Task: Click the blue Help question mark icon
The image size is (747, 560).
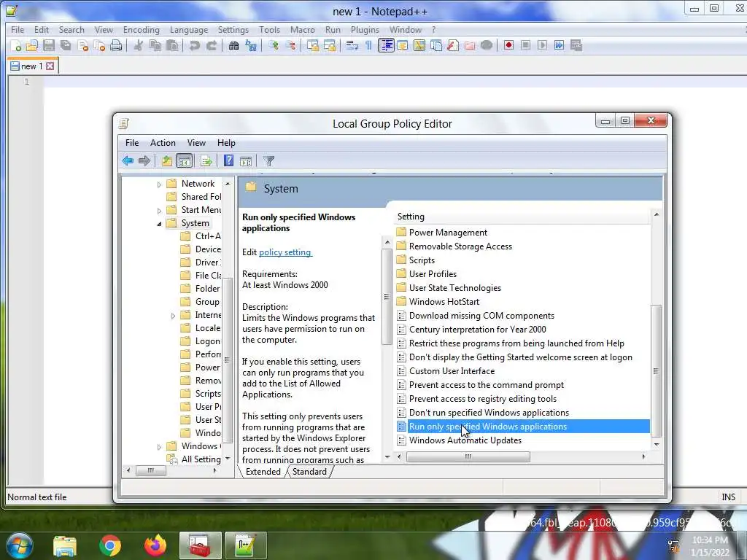Action: pos(228,161)
